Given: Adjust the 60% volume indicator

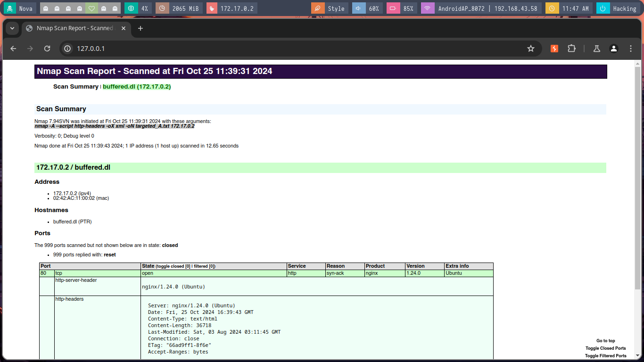Looking at the screenshot, I should 367,8.
